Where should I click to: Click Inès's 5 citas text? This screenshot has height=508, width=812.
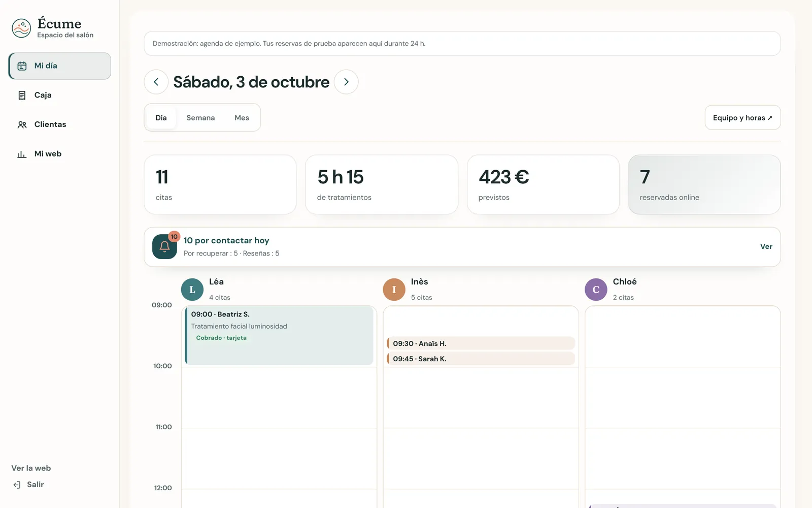(422, 298)
